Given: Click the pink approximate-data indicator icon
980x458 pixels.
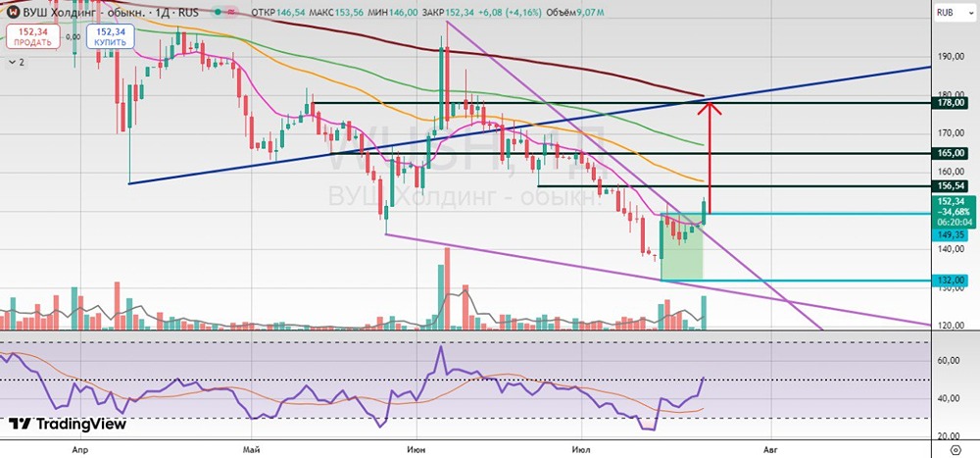Looking at the screenshot, I should pos(231,13).
